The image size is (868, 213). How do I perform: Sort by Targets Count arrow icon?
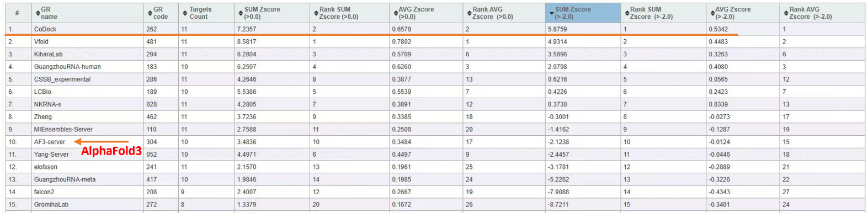click(185, 13)
